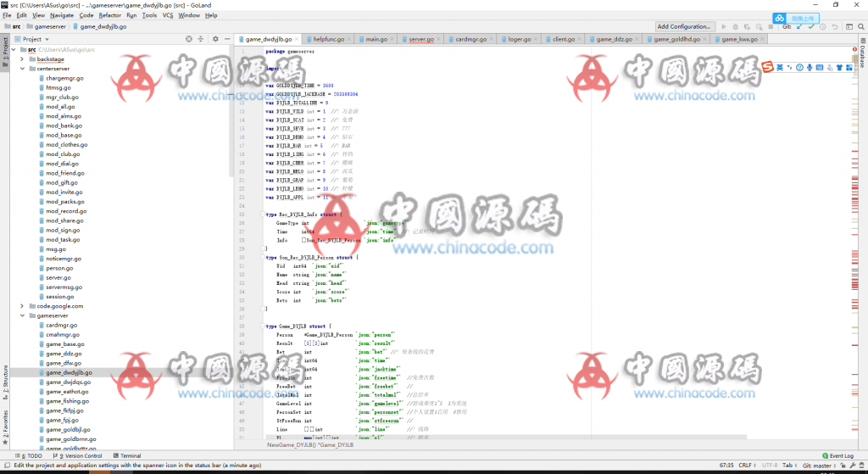Screen dimensions: 868x474
Task: Close the server.go tab
Action: click(440, 39)
